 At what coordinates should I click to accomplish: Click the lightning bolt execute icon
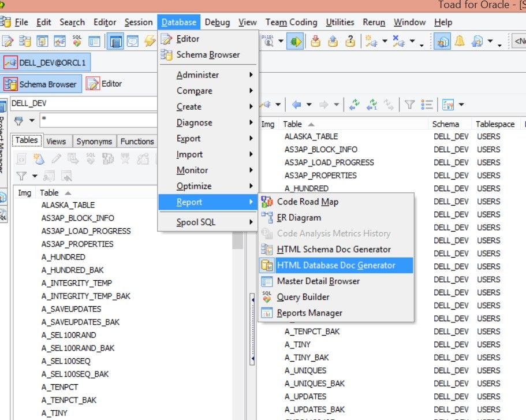(x=150, y=41)
